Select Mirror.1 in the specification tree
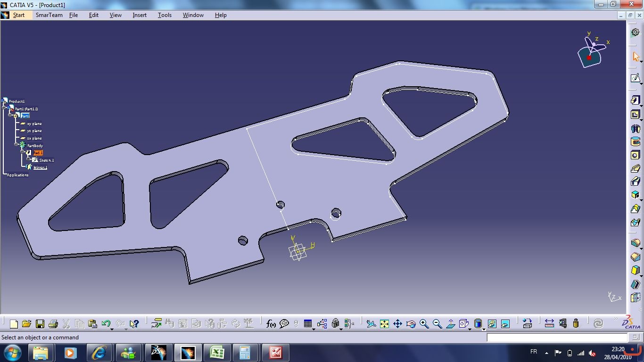The height and width of the screenshot is (362, 644). (x=40, y=167)
